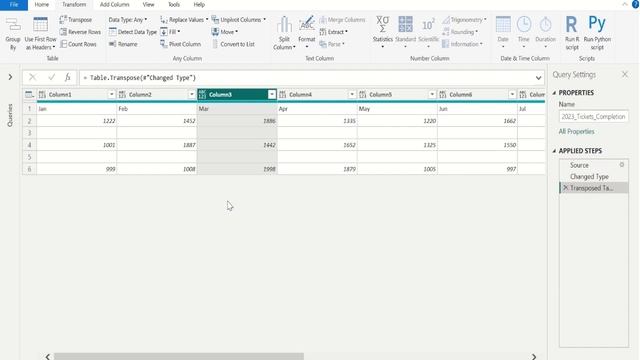640x360 pixels.
Task: Click the horizontal scrollbar thumb
Action: pos(179,356)
